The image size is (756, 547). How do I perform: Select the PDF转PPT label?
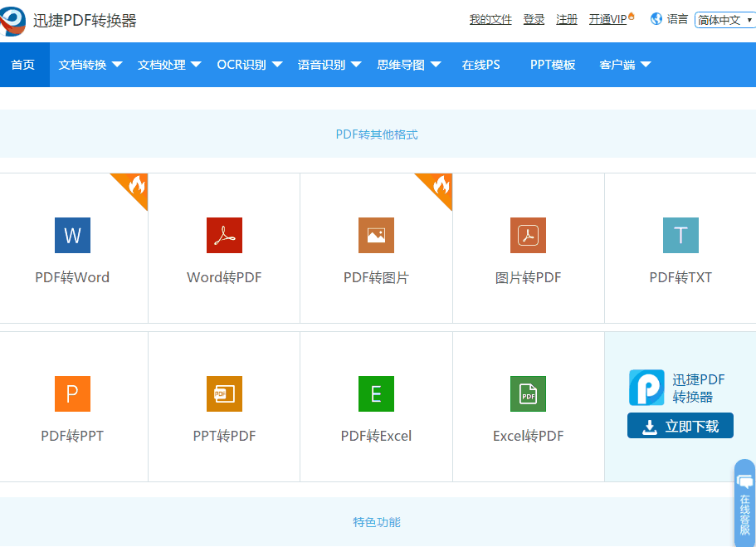72,436
